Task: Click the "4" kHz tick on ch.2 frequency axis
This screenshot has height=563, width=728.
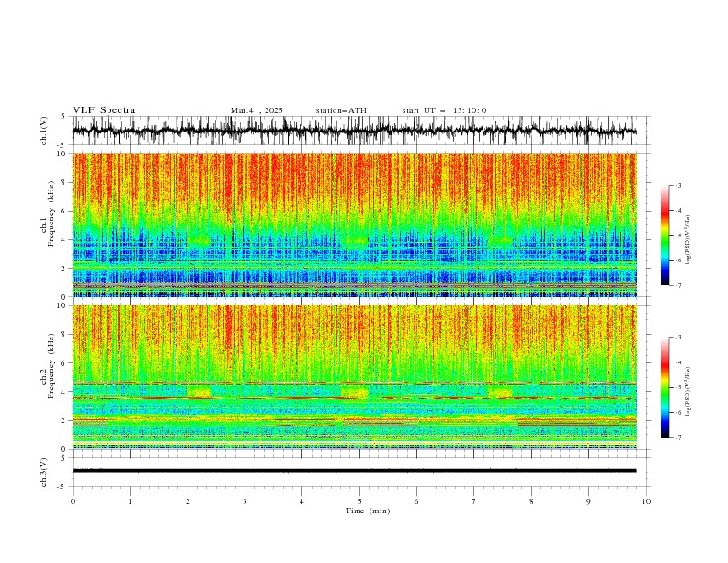Action: click(x=64, y=392)
